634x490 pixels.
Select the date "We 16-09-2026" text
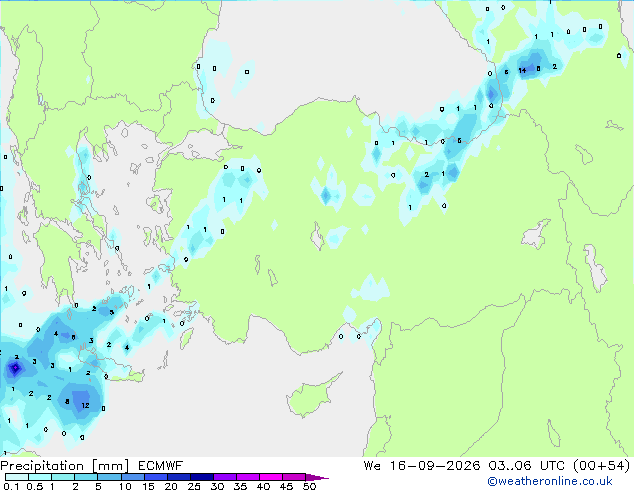(x=422, y=466)
